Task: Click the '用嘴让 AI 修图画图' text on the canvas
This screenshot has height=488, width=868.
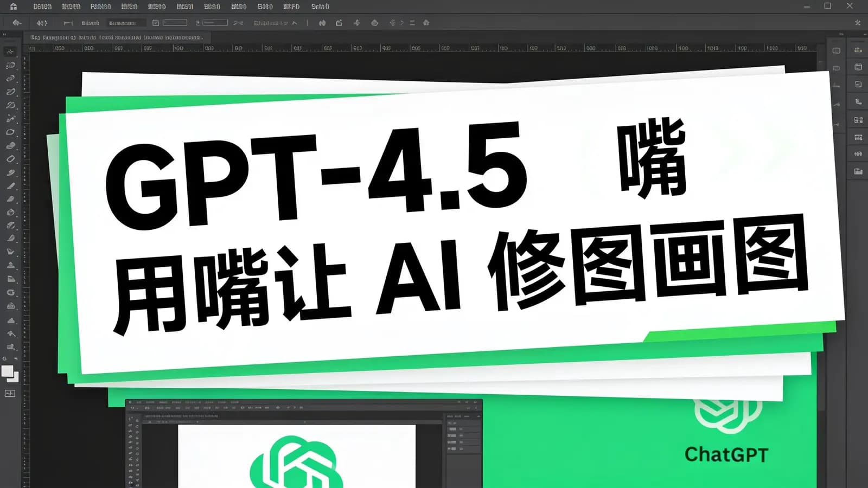Action: (x=461, y=274)
